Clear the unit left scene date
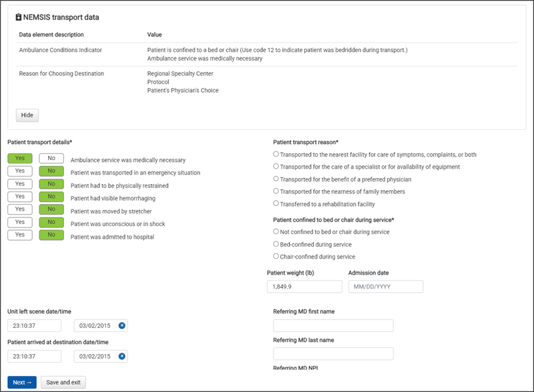 (x=121, y=325)
